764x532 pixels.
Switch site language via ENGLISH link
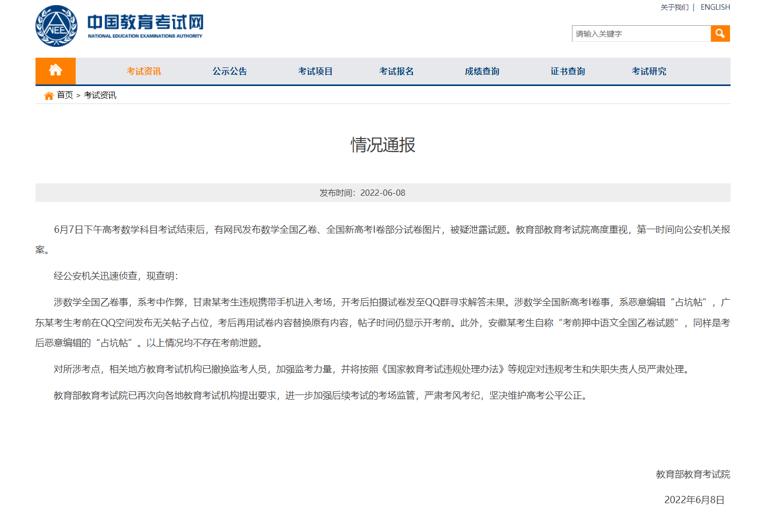[x=715, y=7]
